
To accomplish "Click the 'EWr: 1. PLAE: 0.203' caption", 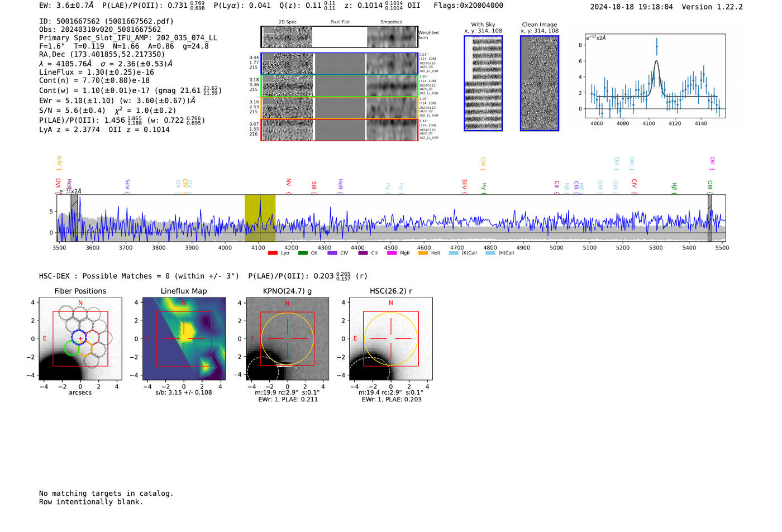I will point(392,400).
